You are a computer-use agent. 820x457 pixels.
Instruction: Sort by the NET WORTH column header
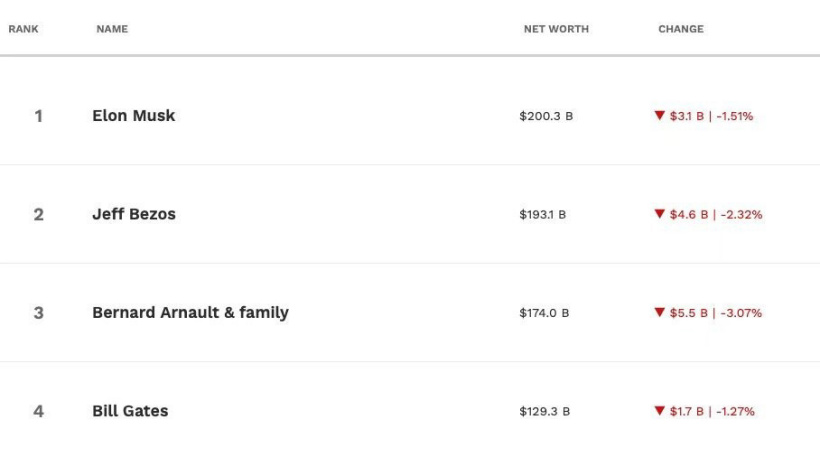point(556,29)
